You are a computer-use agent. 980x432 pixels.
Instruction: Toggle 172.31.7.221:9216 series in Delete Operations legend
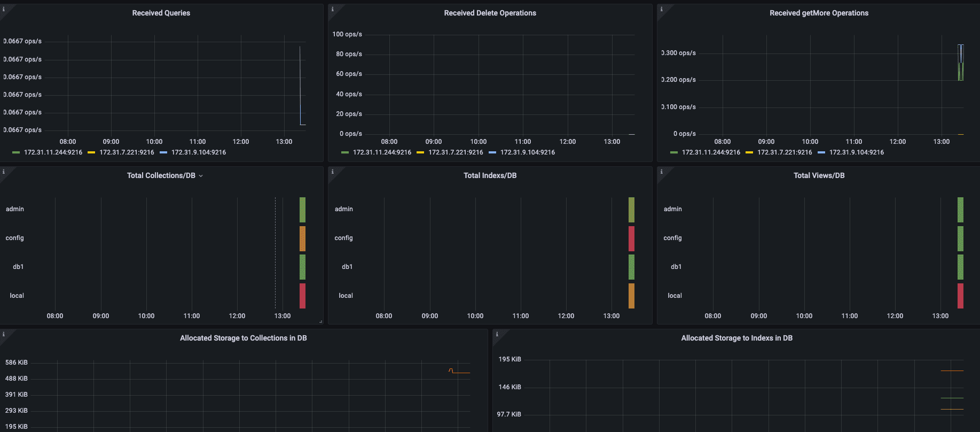coord(456,152)
